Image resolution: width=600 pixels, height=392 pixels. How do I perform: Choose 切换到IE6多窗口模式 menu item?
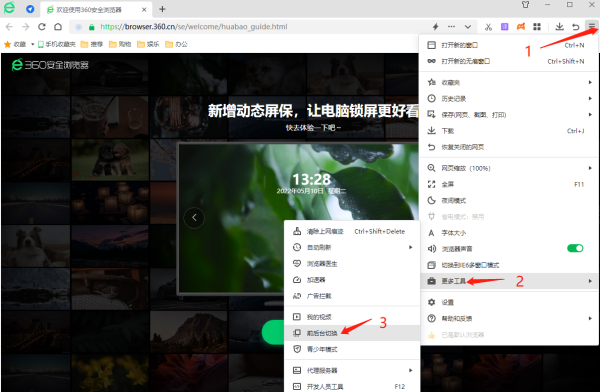click(x=509, y=265)
